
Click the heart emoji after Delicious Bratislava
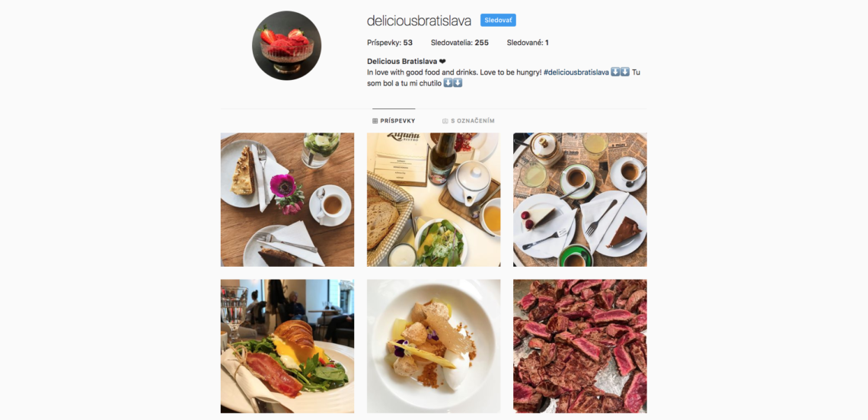[x=442, y=62]
